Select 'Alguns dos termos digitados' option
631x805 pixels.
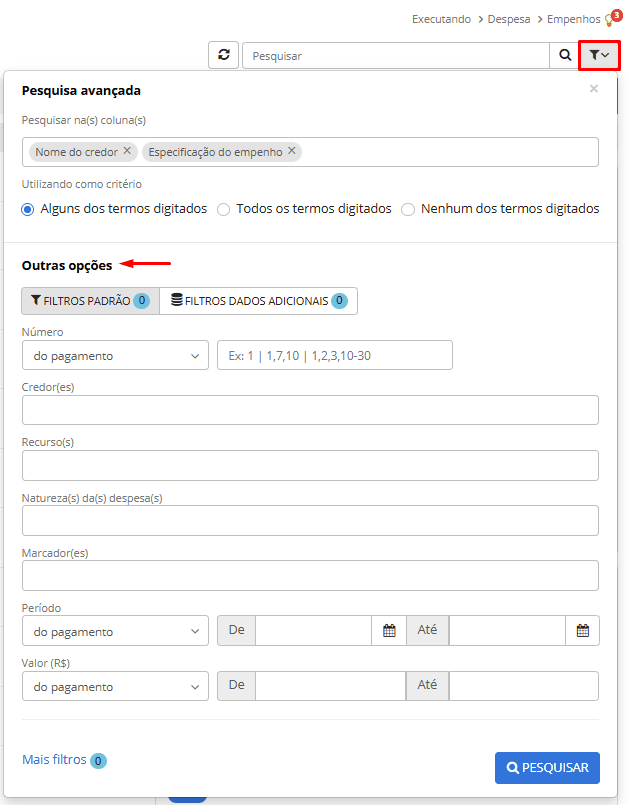[x=28, y=209]
